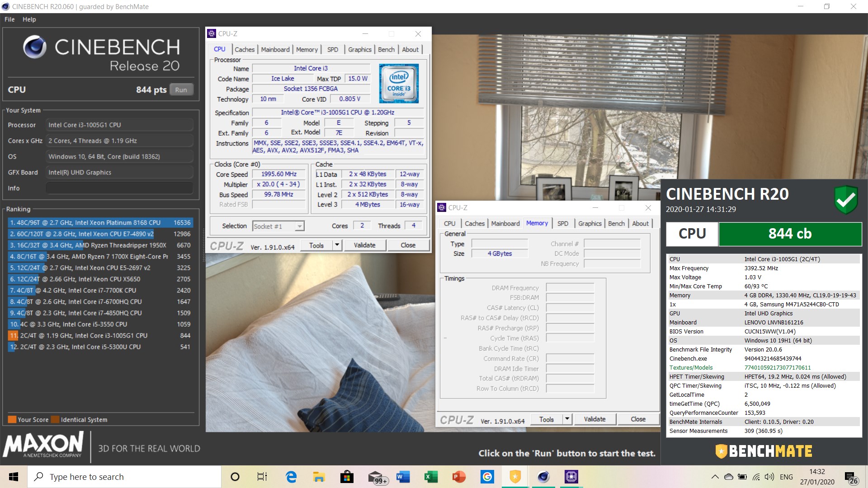Click Tools button in top CPU-Z window
The height and width of the screenshot is (488, 868).
[316, 245]
